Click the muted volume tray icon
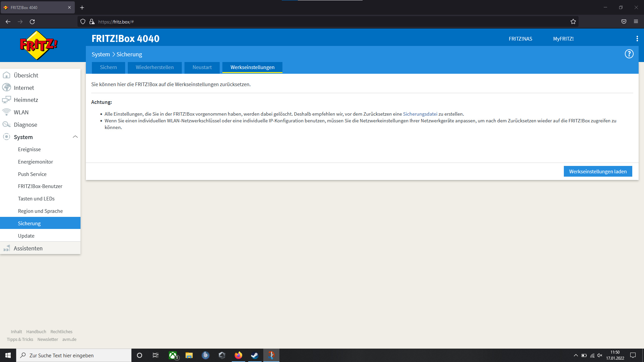Image resolution: width=644 pixels, height=362 pixels. tap(600, 355)
